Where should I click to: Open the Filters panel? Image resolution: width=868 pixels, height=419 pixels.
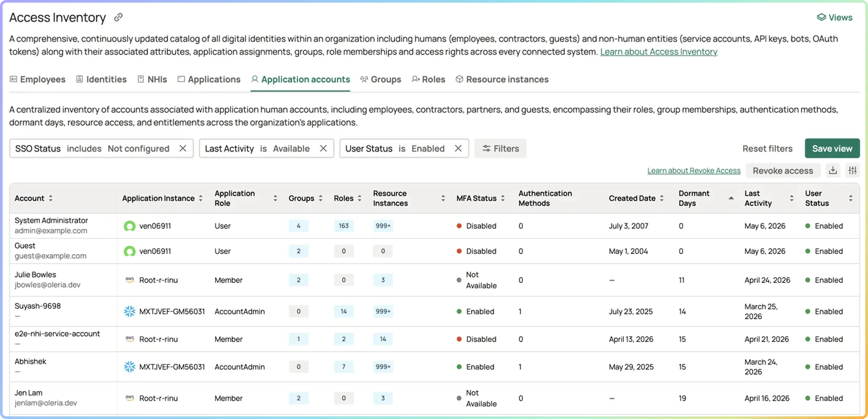501,149
